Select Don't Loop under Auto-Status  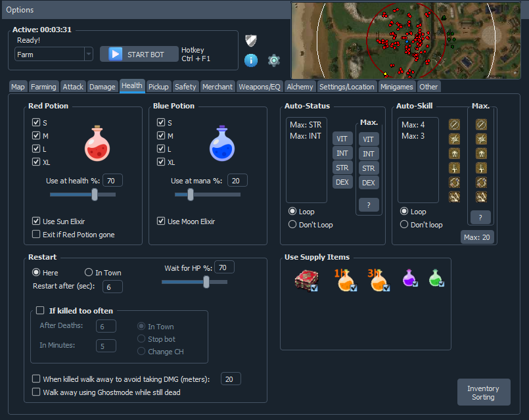[292, 224]
